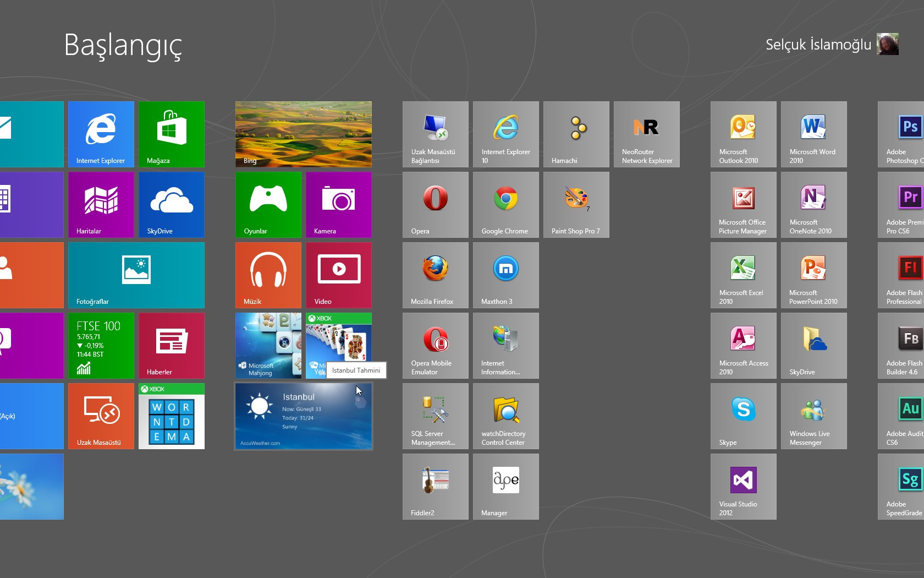Launch the Maxthon 3 browser
This screenshot has width=924, height=578.
click(x=506, y=275)
